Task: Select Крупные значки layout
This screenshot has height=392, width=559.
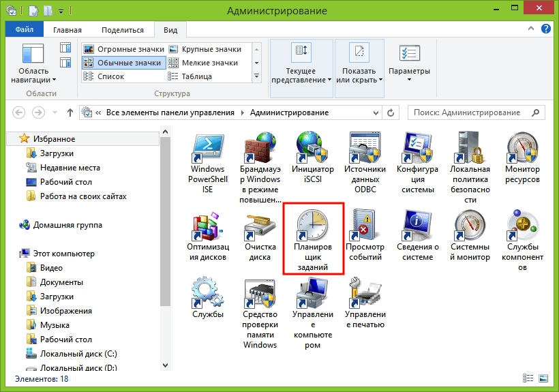Action: tap(205, 49)
